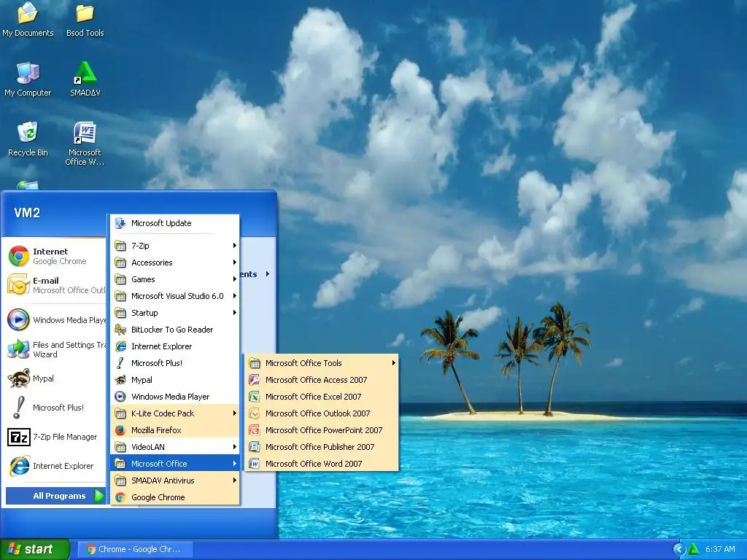Screen dimensions: 747x560
Task: Open Microsoft Office Access 2007 icon
Action: point(255,380)
